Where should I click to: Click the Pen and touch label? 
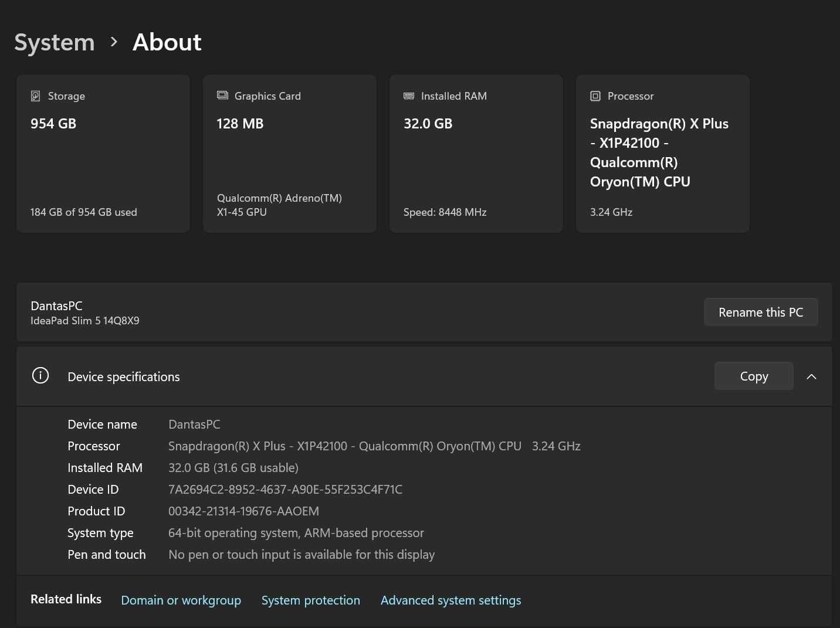(107, 554)
